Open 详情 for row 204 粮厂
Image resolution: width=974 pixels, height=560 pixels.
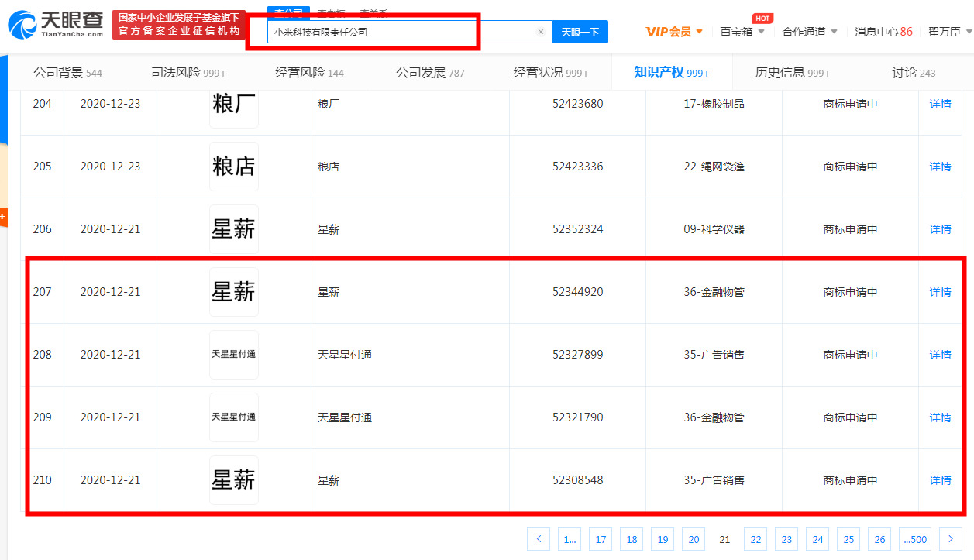[x=940, y=104]
